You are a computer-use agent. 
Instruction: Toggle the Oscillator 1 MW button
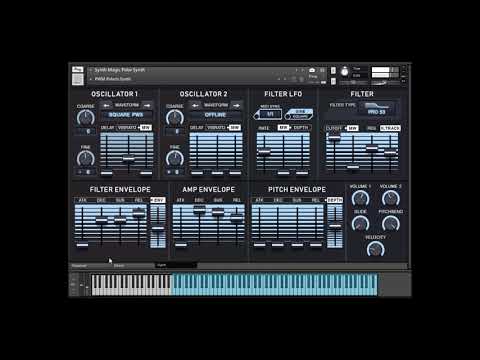pos(146,127)
